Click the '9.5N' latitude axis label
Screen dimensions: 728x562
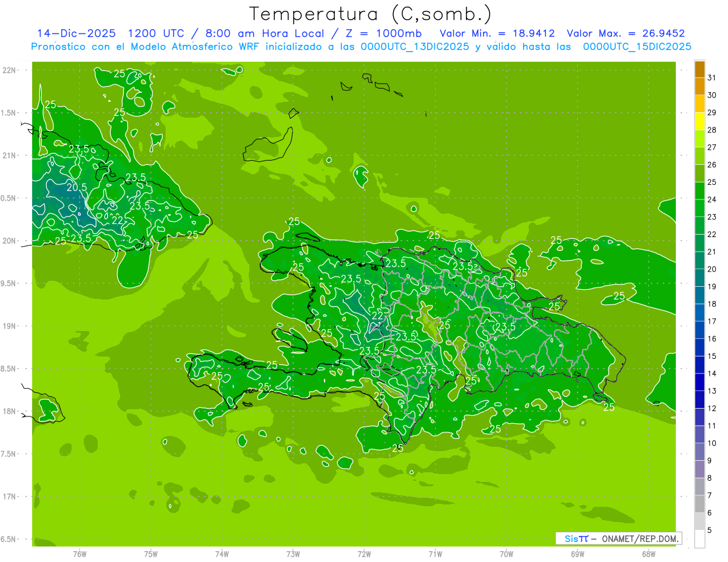(x=8, y=283)
